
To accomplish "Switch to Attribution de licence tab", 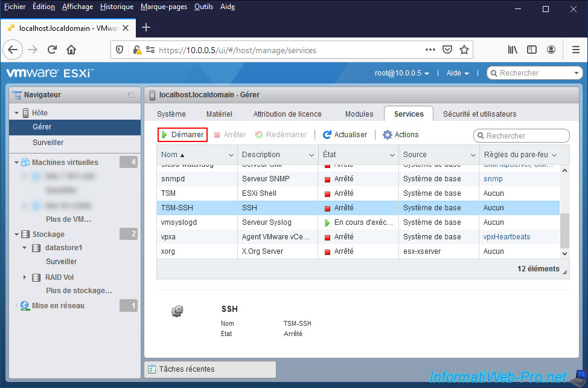I will click(287, 114).
